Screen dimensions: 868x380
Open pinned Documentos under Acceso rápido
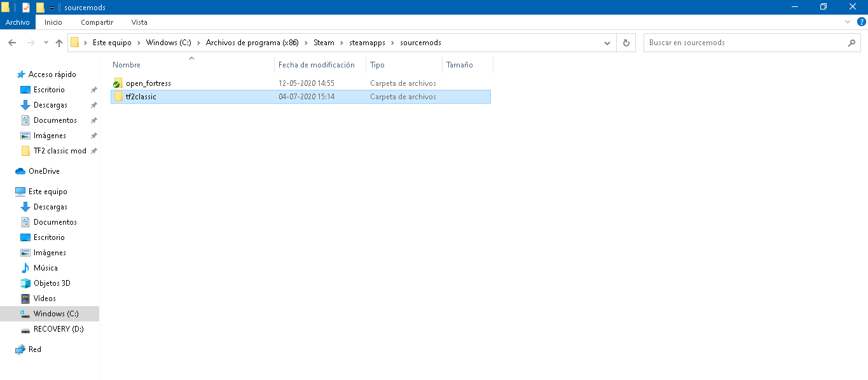coord(55,120)
